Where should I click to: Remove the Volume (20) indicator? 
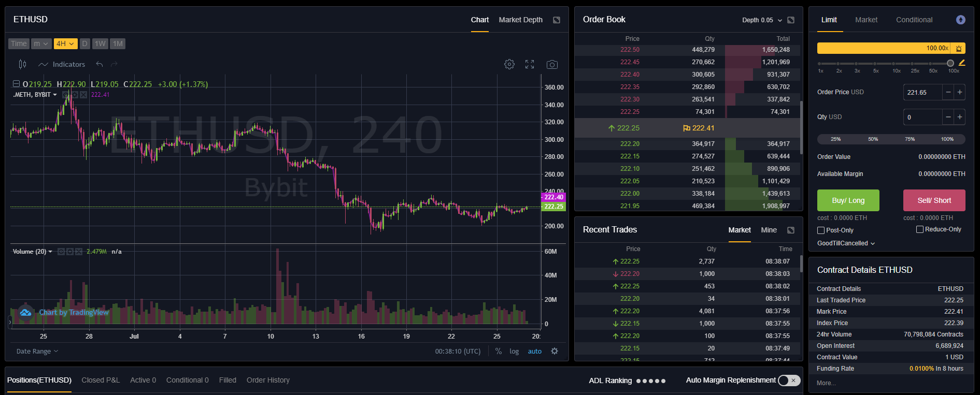(x=79, y=252)
